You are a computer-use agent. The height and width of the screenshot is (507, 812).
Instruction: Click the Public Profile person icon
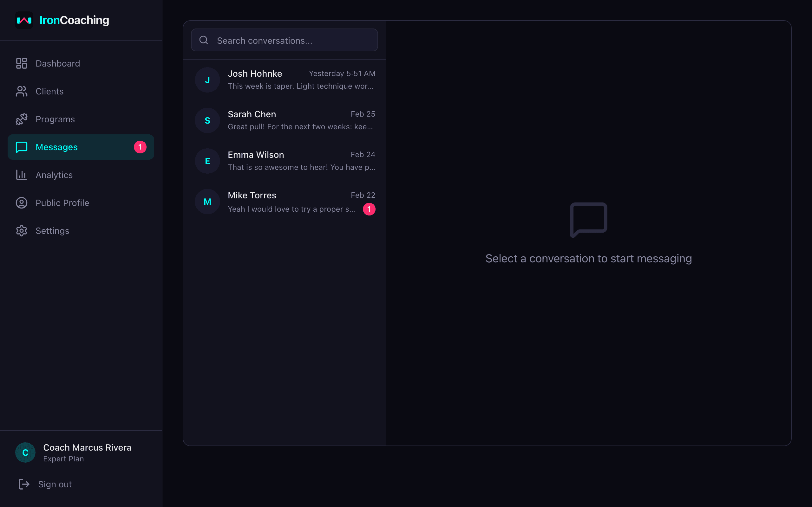tap(22, 202)
